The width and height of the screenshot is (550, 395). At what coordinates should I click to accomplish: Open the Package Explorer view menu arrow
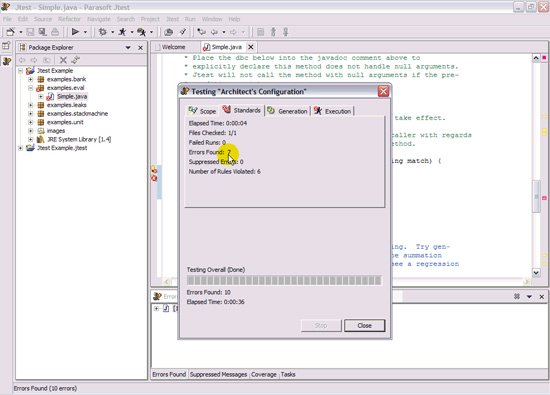[x=128, y=47]
